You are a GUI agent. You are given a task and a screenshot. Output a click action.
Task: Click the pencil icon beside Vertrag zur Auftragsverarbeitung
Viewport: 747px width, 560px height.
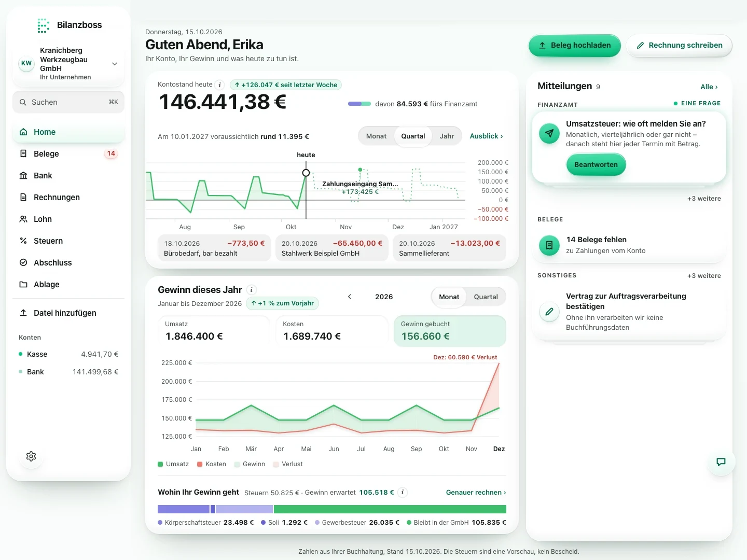point(549,312)
